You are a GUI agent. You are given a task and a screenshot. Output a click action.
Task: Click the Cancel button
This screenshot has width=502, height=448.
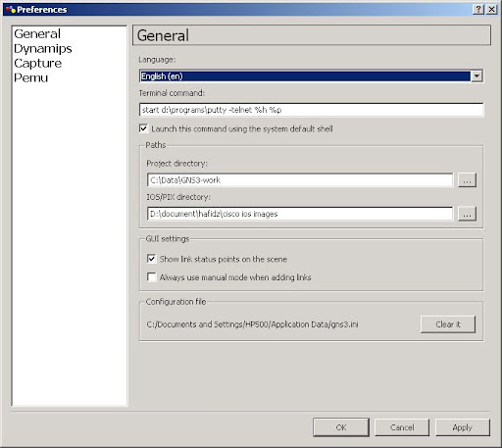coord(402,427)
